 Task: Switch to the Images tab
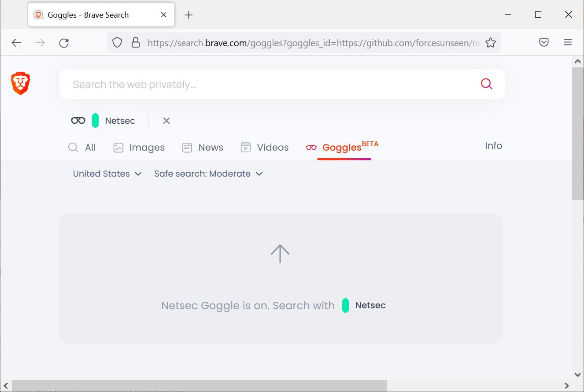pyautogui.click(x=139, y=148)
